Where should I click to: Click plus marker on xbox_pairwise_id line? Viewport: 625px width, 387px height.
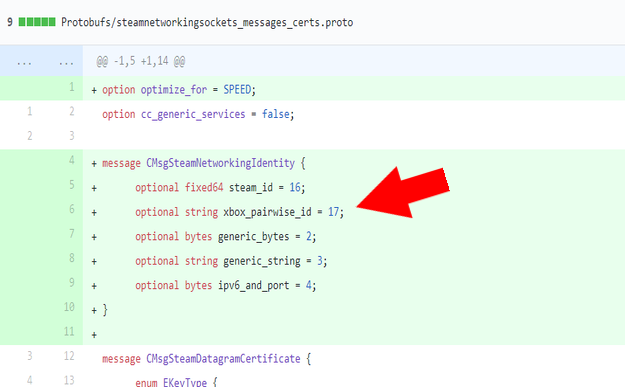pos(94,213)
